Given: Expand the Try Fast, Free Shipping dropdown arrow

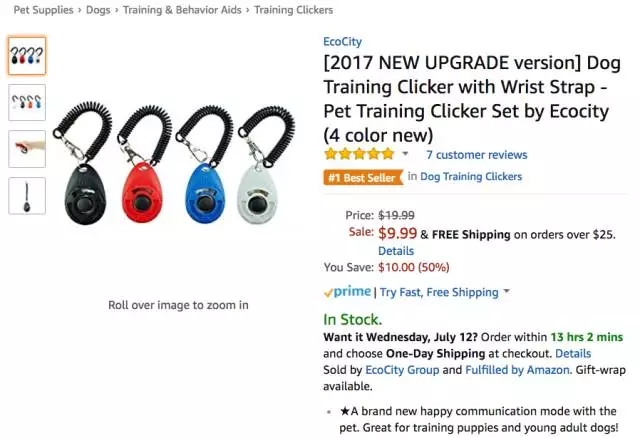Looking at the screenshot, I should [507, 291].
